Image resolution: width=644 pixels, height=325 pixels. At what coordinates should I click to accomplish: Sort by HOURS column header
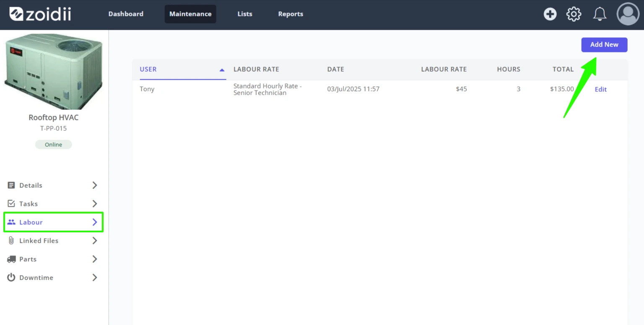[509, 70]
